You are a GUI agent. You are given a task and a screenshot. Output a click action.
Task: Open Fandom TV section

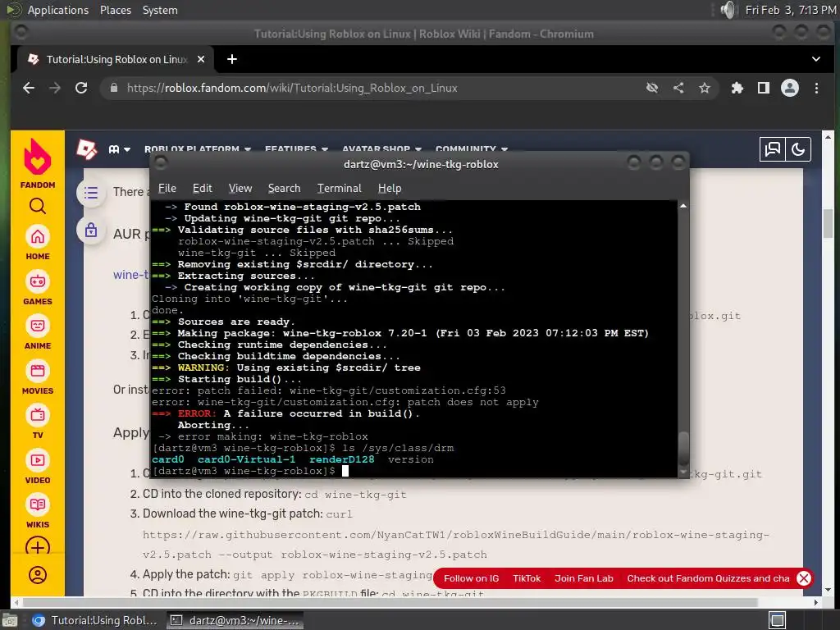[38, 421]
